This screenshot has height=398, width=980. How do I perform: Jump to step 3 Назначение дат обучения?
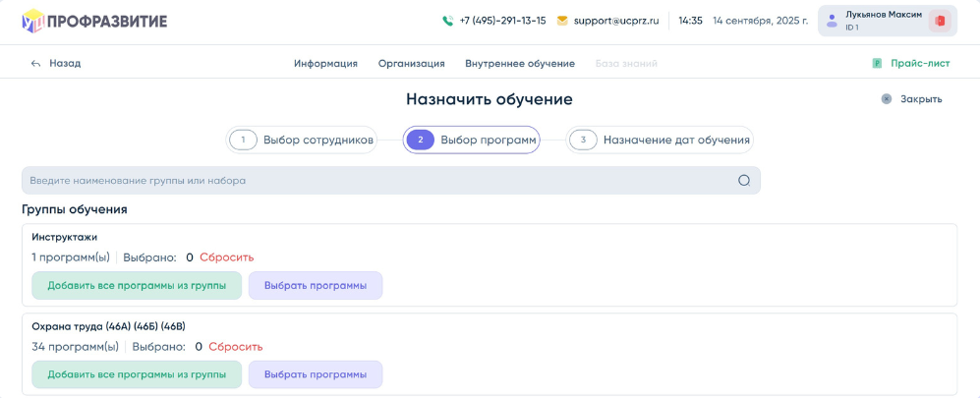pyautogui.click(x=661, y=141)
